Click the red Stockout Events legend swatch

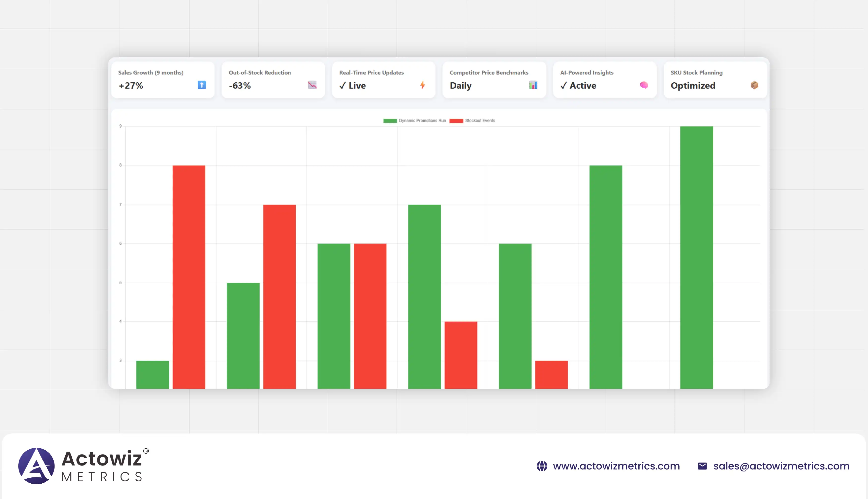coord(456,121)
